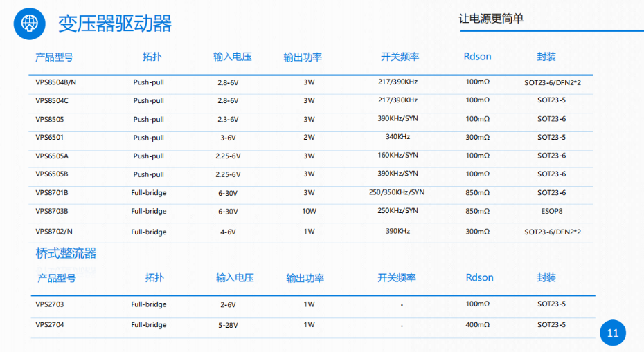Viewport: 644px width, 352px height.
Task: Click the 桥式整流器 section heading
Action: coord(66,254)
